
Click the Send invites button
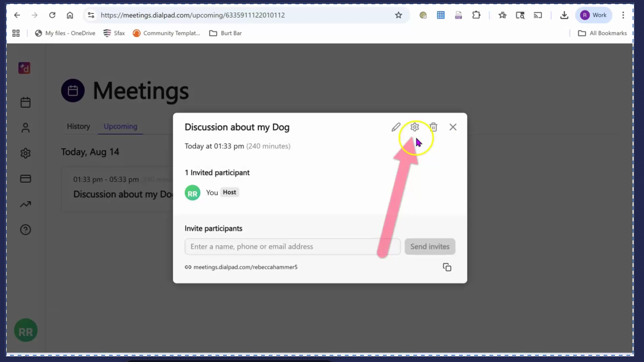click(x=430, y=247)
